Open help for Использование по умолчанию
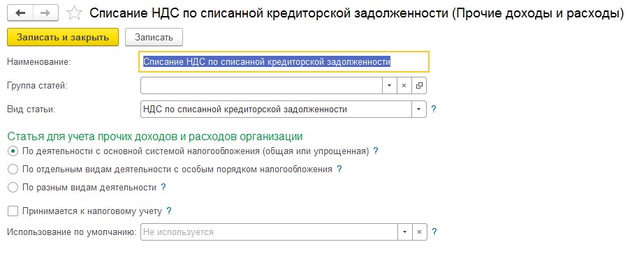Screen dimensions: 644x272 point(434,232)
